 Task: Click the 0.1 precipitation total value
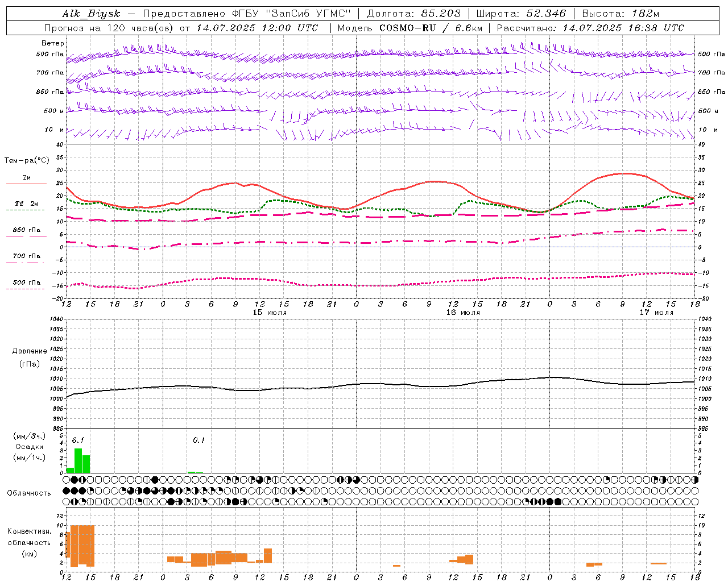click(x=198, y=440)
